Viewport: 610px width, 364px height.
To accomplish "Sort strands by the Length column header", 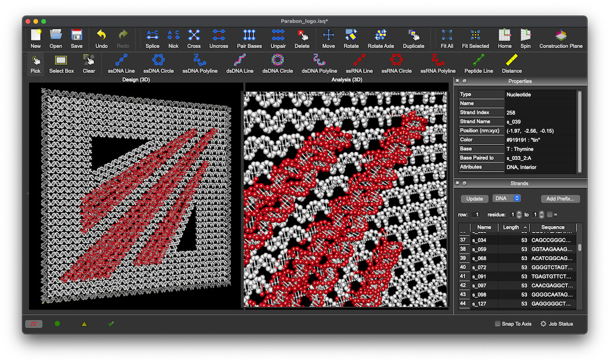I will 511,227.
